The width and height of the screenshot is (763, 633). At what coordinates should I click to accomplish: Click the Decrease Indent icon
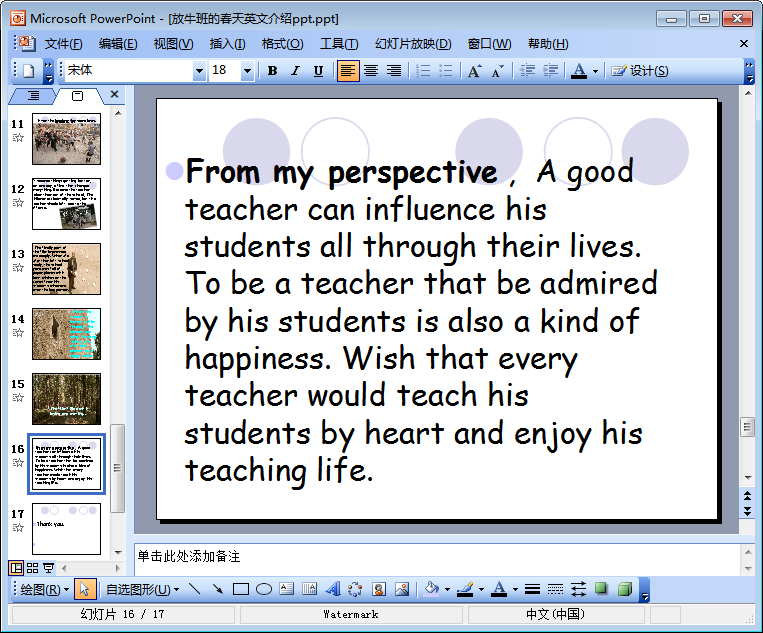527,71
